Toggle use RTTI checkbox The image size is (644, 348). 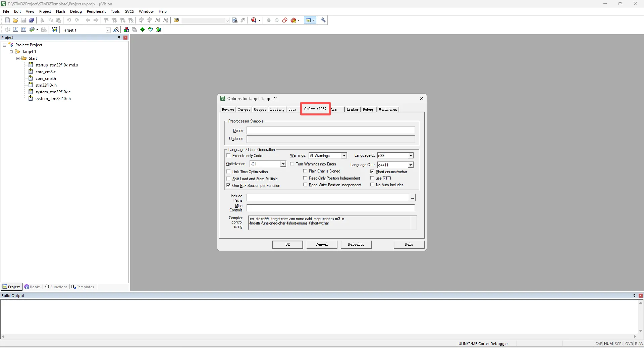tap(372, 178)
